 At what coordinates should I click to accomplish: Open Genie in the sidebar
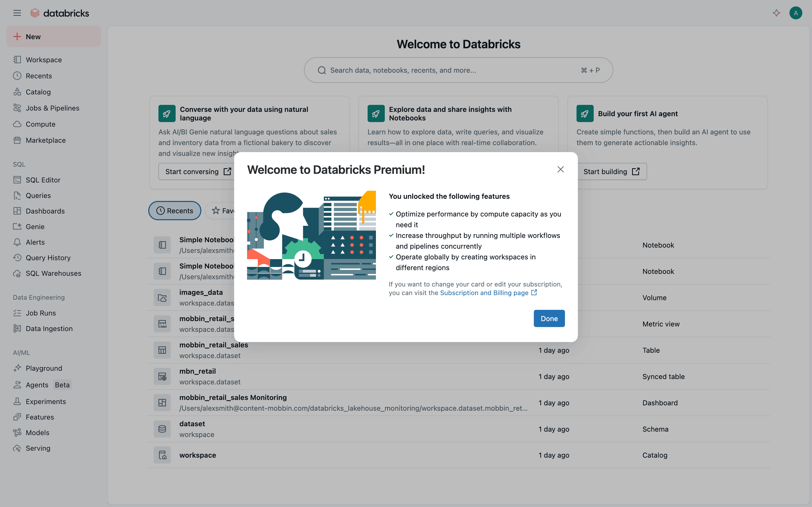pos(35,227)
